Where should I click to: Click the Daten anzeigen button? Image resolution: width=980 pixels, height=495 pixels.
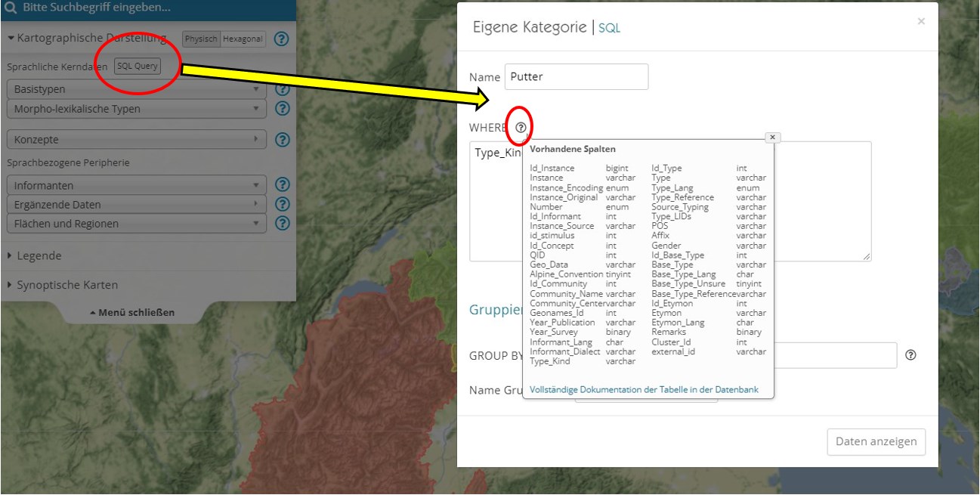pos(876,442)
